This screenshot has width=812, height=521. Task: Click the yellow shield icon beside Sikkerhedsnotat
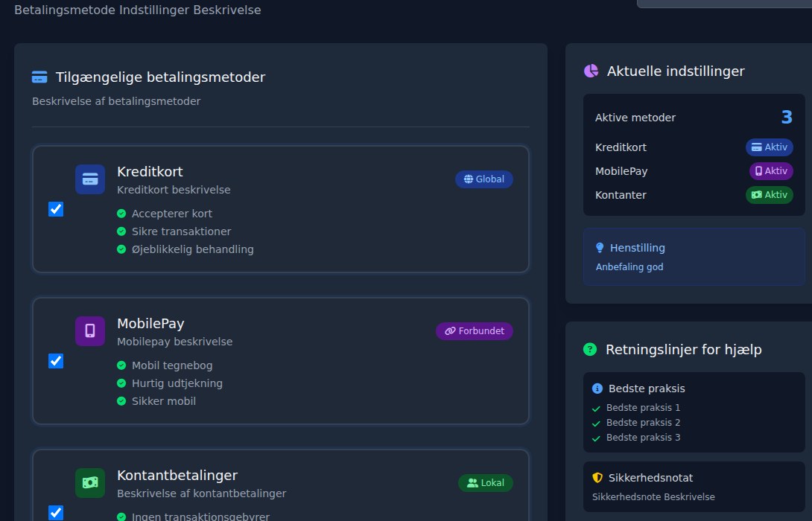coord(597,478)
